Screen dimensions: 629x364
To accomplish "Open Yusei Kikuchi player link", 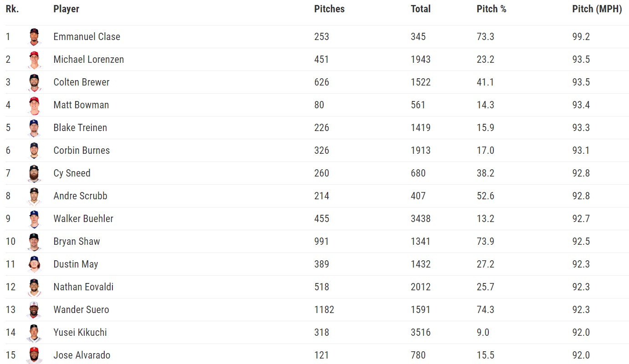I will [x=80, y=333].
